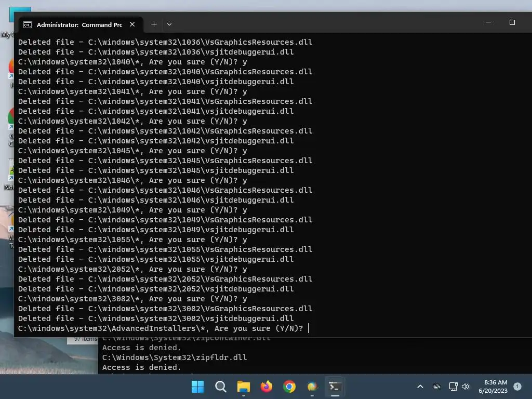532x399 pixels.
Task: Select the Administrator: Command Prompt tab
Action: (81, 25)
